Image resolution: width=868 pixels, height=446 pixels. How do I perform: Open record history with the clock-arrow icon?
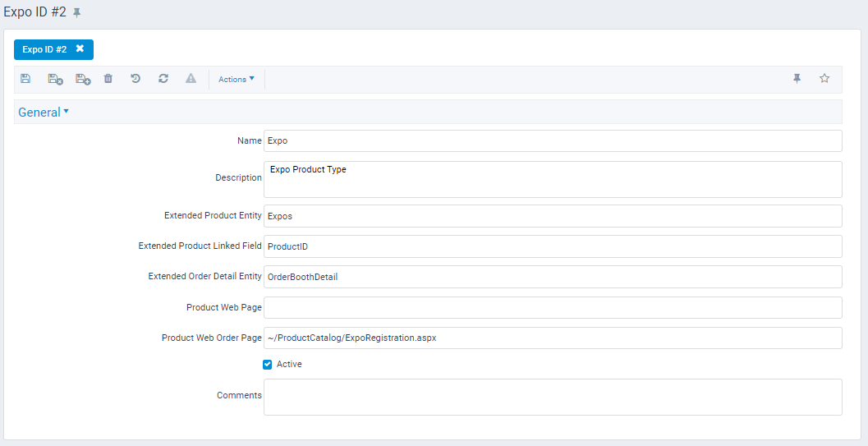coord(135,79)
